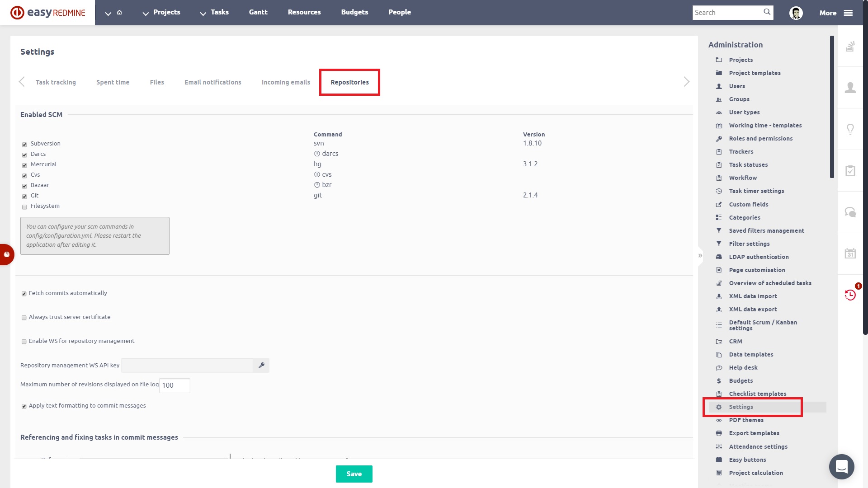Click inside the maximum revisions displayed field
Screen dimensions: 868x488
pos(175,385)
